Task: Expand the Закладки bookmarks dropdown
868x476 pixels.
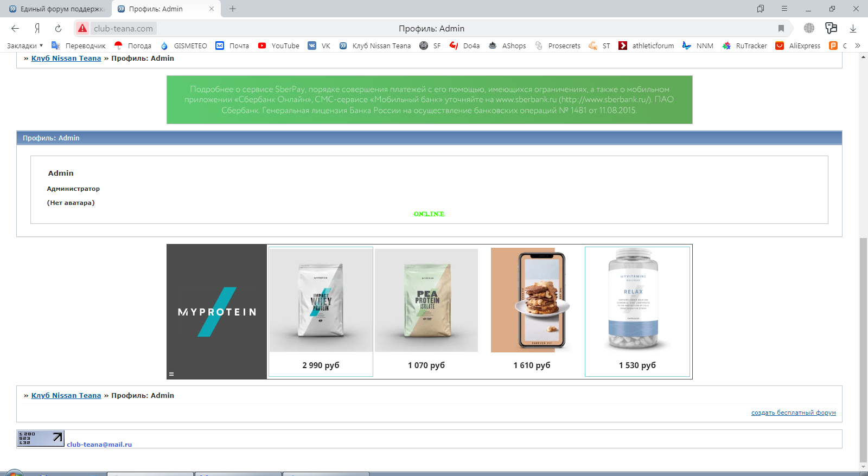Action: click(x=25, y=46)
